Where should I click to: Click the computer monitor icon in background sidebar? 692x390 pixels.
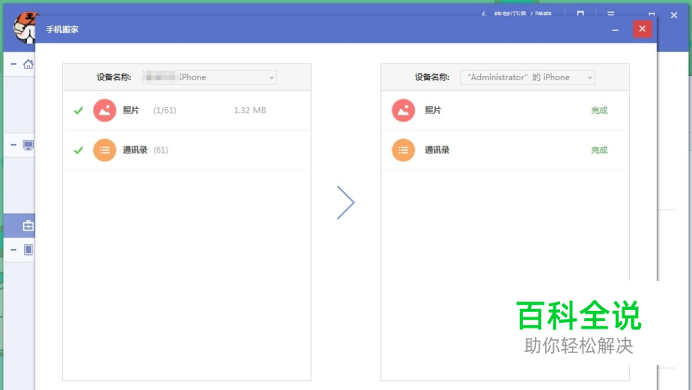click(28, 145)
